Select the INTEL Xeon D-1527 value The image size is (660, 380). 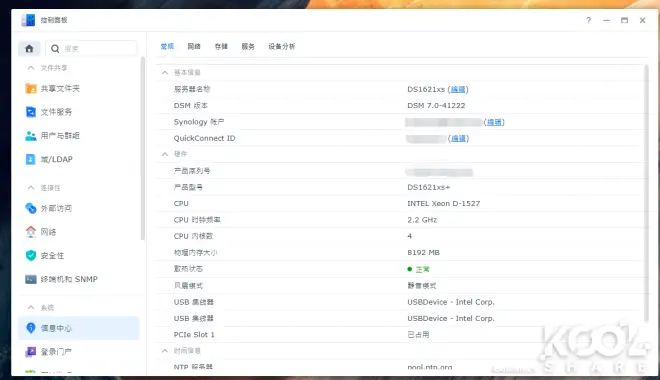444,204
